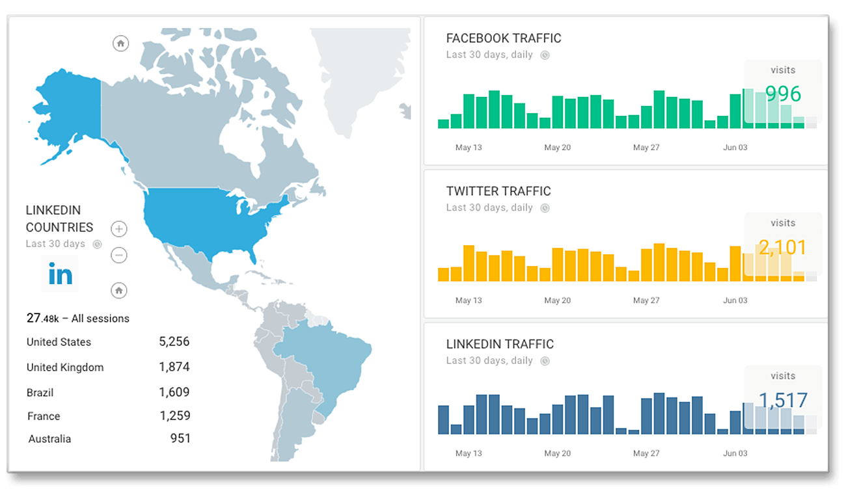Click 'Last 30 days' under LinkedIn Countries
846x504 pixels.
point(55,244)
